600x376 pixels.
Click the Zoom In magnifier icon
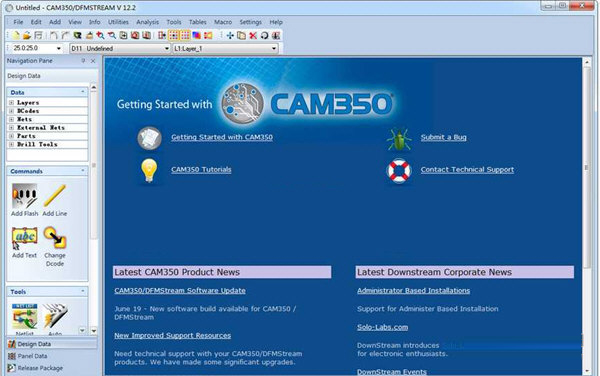pos(100,36)
